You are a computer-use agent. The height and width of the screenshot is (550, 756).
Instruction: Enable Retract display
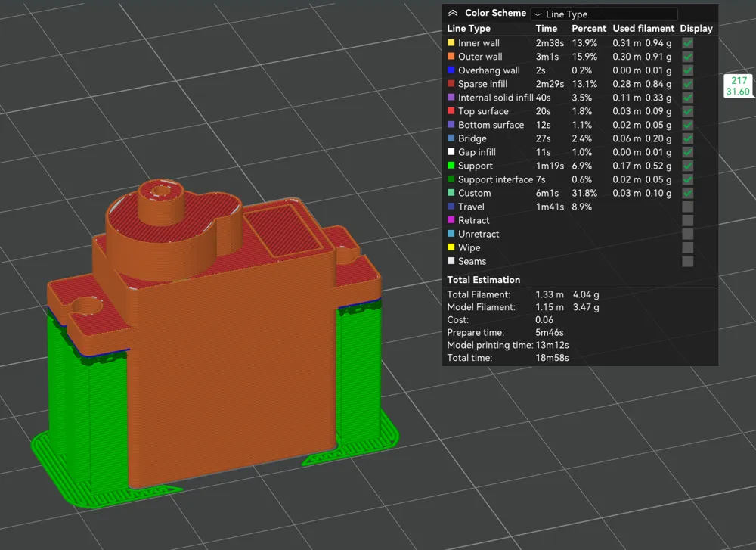tap(687, 220)
